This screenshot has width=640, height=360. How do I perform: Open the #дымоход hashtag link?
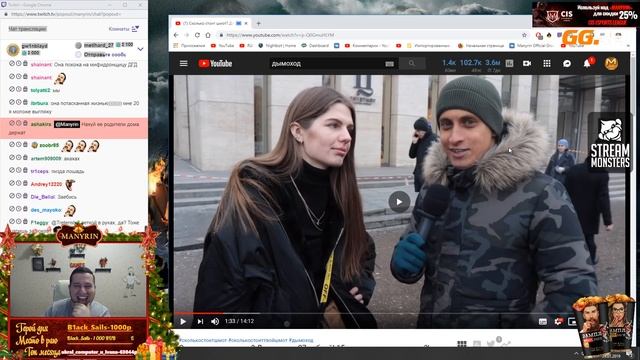pos(301,340)
